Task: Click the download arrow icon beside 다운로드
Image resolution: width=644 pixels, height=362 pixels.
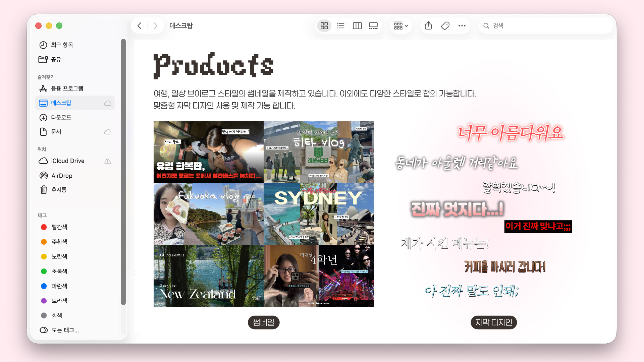Action: point(43,118)
